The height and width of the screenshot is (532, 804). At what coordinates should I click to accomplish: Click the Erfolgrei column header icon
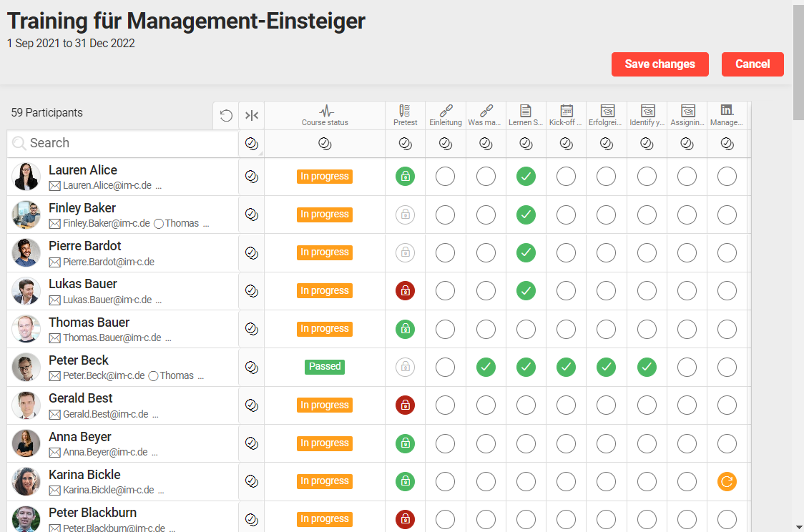click(x=606, y=112)
